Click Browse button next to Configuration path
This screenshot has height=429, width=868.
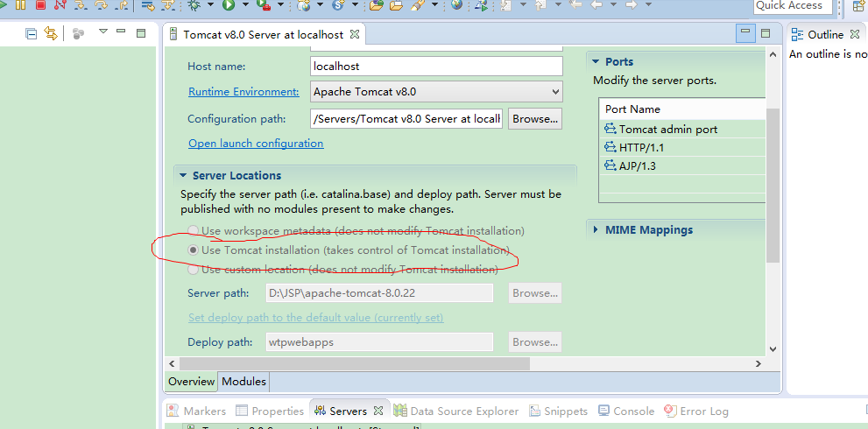(534, 118)
